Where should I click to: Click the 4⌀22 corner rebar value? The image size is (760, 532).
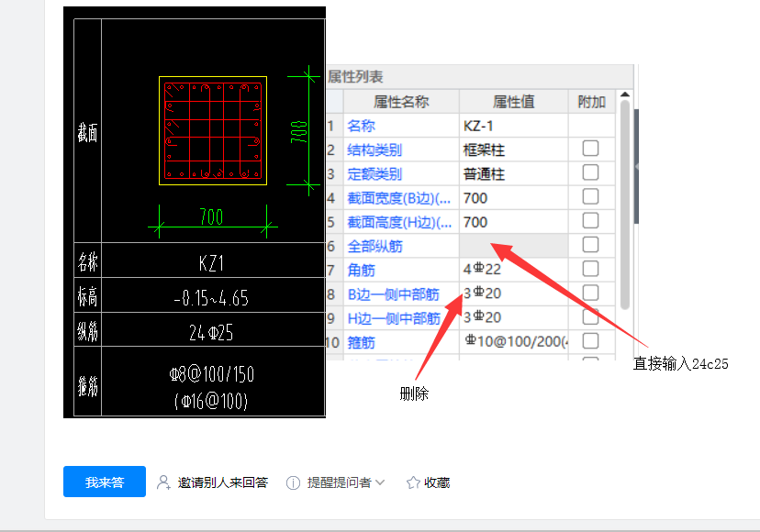point(513,270)
